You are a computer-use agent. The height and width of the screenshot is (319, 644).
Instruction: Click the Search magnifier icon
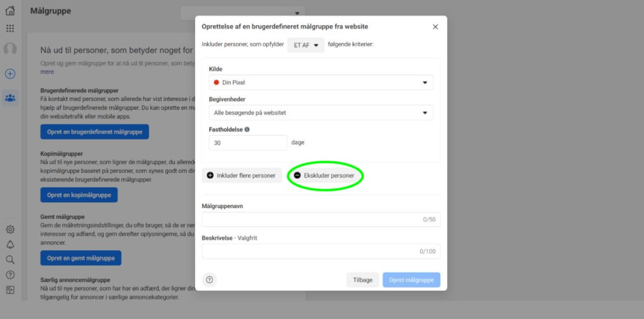coord(10,260)
